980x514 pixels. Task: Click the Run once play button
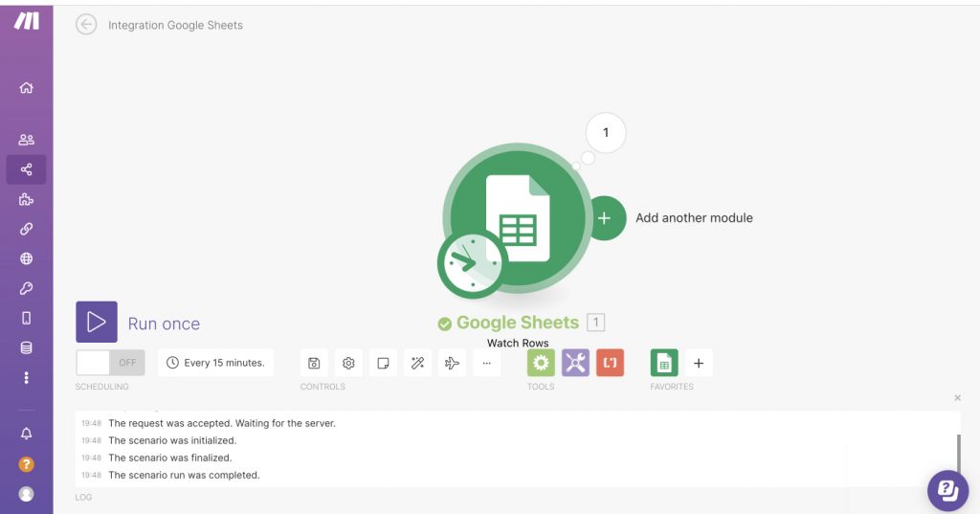(97, 322)
